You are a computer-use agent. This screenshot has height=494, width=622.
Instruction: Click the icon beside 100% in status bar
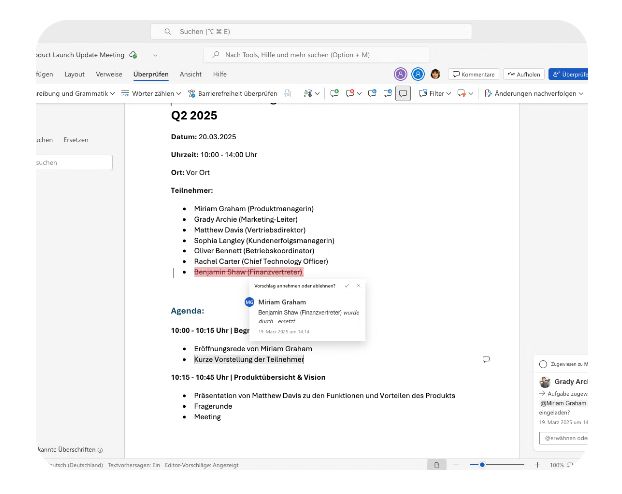pos(570,465)
